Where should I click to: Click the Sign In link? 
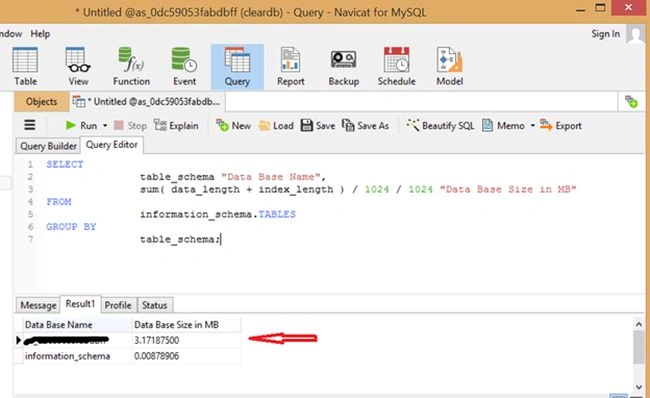[606, 34]
